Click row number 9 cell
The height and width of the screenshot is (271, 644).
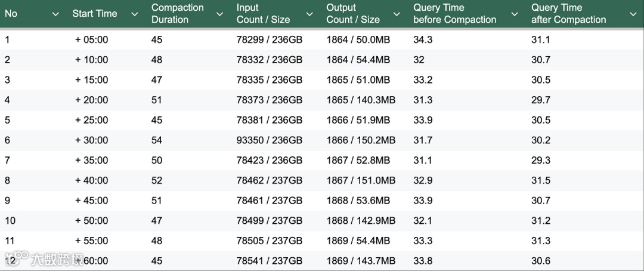8,201
